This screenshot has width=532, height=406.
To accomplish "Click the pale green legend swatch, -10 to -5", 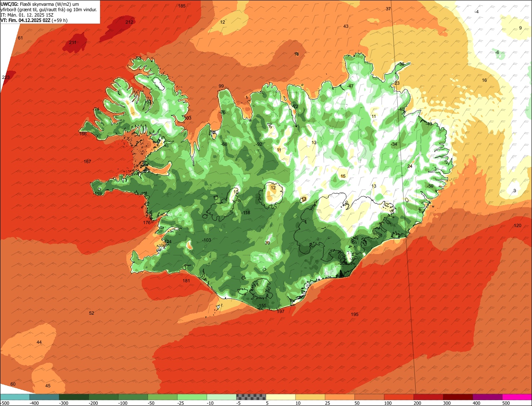I will pos(222,397).
